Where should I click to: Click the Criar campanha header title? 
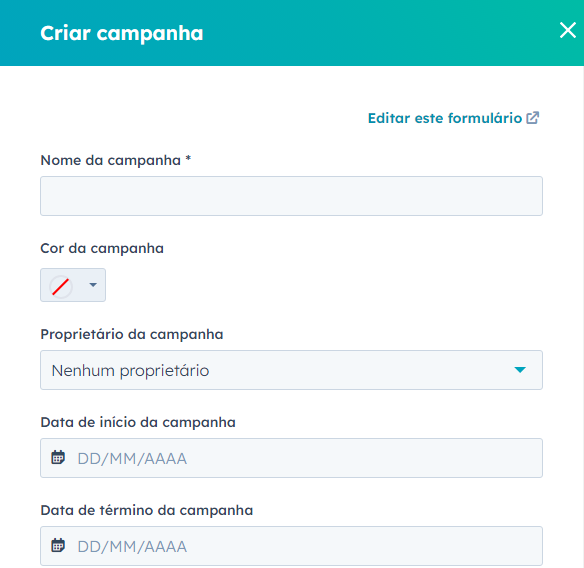click(122, 33)
